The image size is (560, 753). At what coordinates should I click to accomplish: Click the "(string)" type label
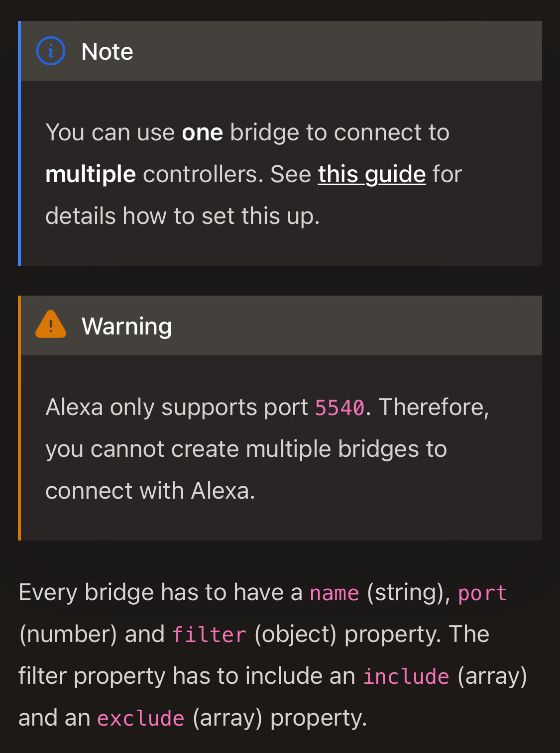408,593
